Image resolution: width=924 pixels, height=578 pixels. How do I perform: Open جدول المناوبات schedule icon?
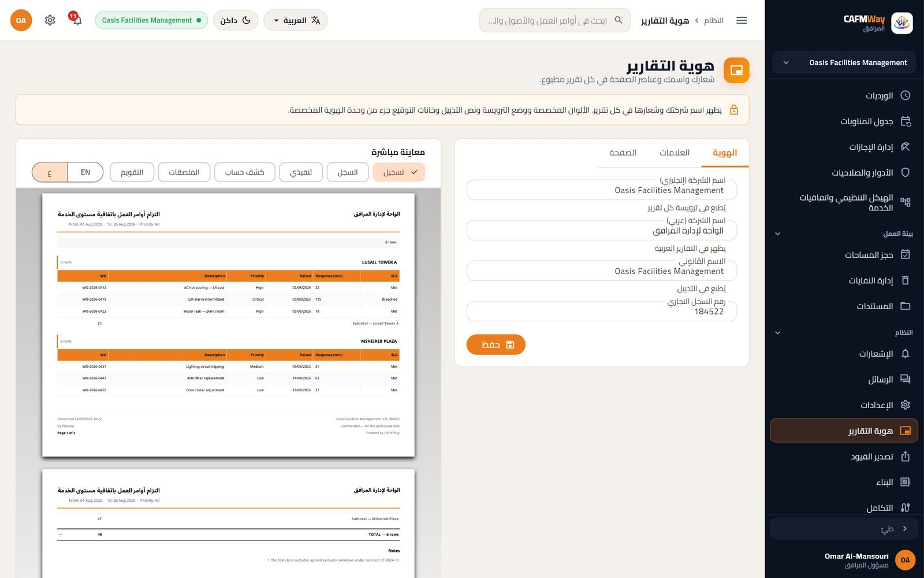(x=905, y=121)
